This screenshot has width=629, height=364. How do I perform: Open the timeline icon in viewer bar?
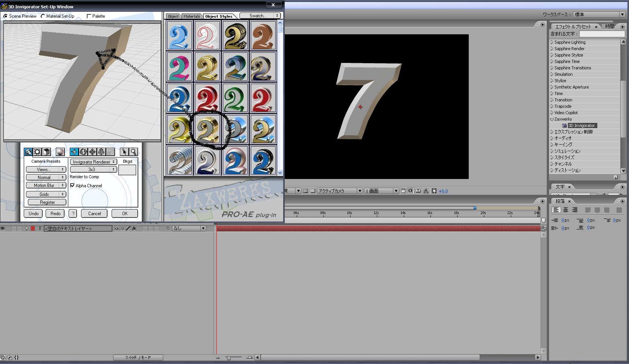point(418,191)
